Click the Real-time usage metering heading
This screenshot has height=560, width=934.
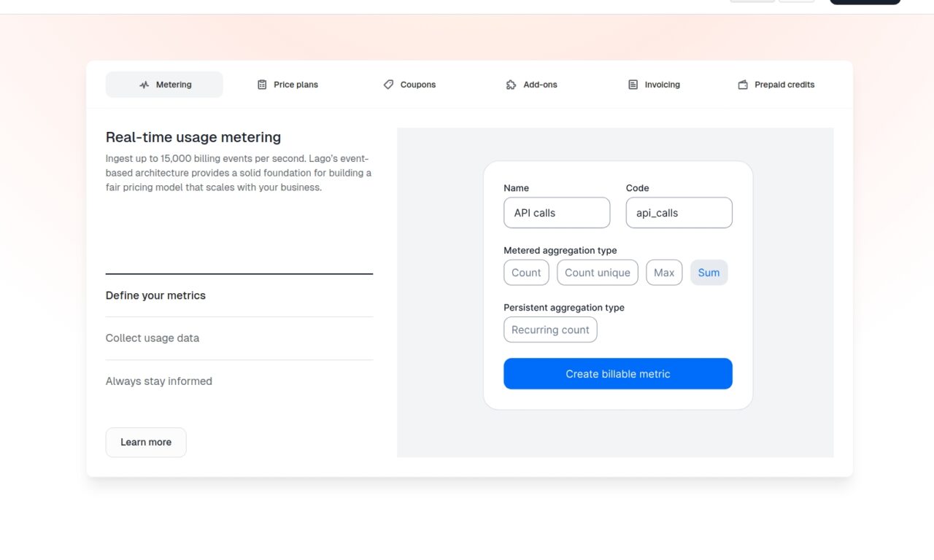(193, 137)
